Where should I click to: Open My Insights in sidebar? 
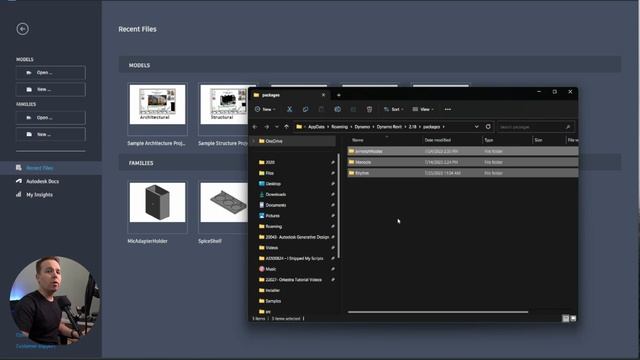click(39, 195)
